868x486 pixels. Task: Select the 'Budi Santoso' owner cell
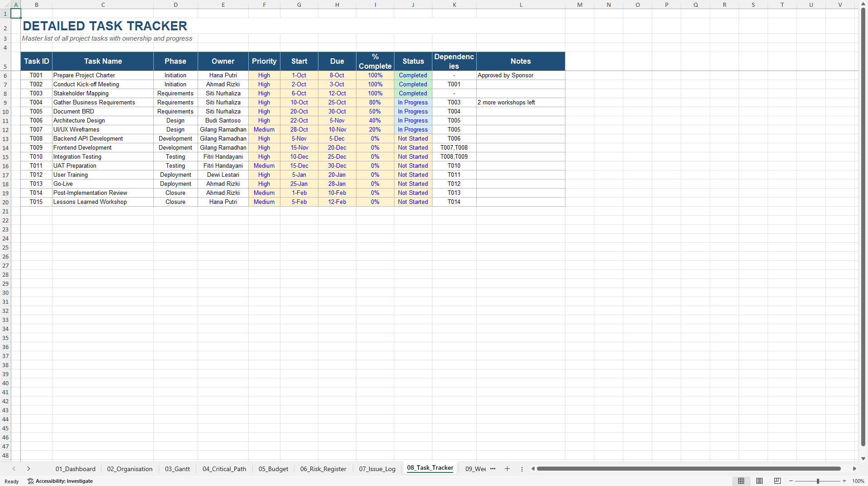click(223, 121)
